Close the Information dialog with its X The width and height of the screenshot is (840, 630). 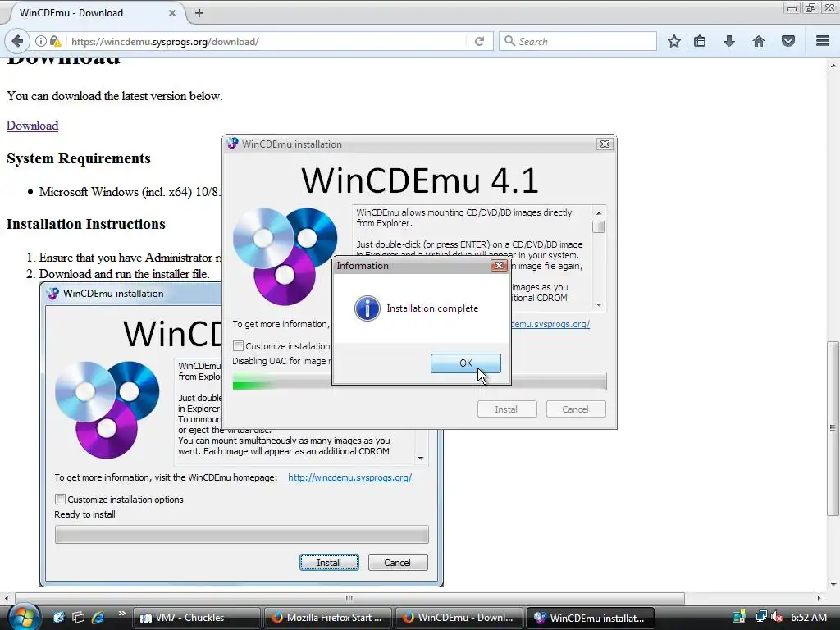coord(499,265)
